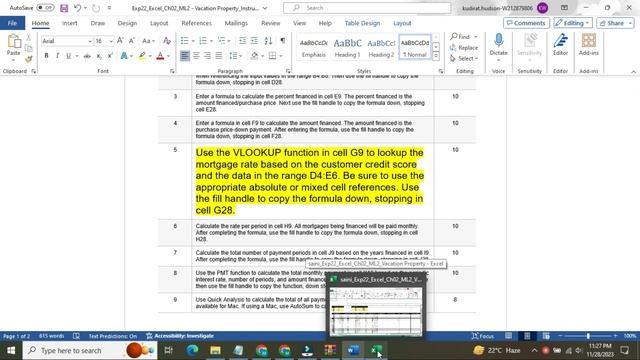The image size is (640, 360).
Task: Click the Windows Start button
Action: click(11, 350)
